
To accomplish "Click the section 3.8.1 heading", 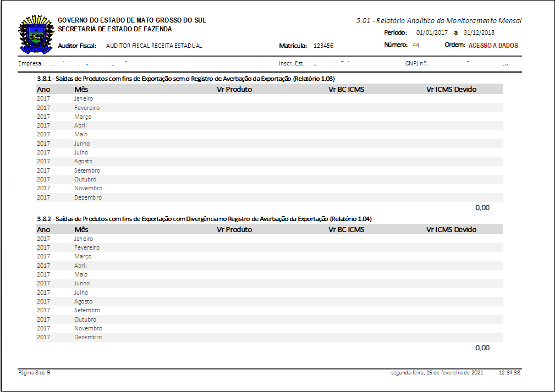I will [x=186, y=79].
